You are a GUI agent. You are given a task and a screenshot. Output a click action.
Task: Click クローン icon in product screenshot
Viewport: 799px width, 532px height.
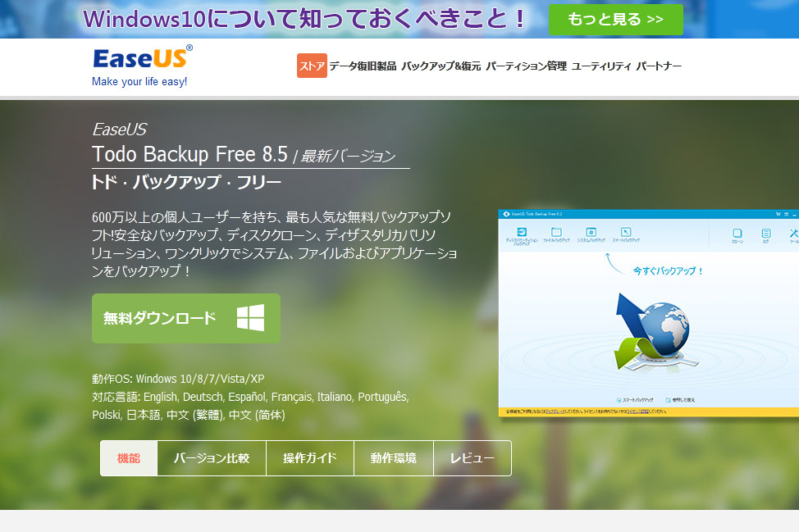pos(737,233)
